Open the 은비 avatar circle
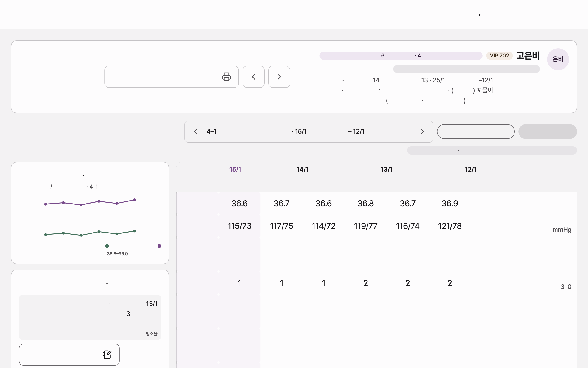 pos(558,59)
